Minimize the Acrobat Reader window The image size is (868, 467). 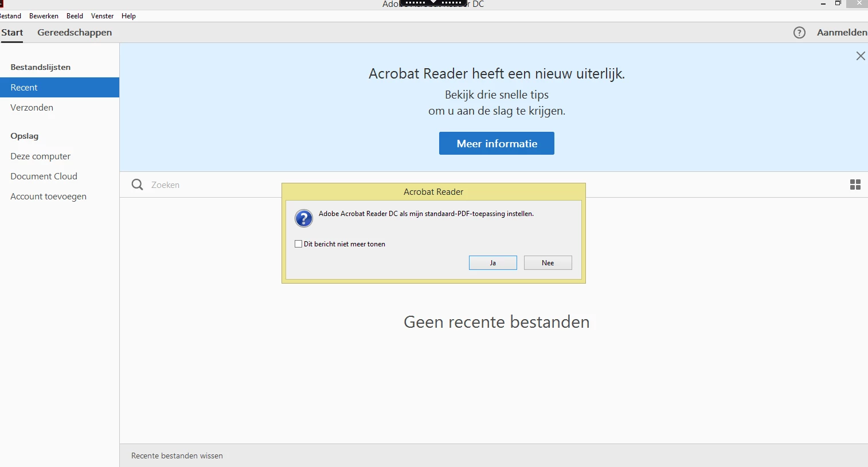(x=823, y=4)
